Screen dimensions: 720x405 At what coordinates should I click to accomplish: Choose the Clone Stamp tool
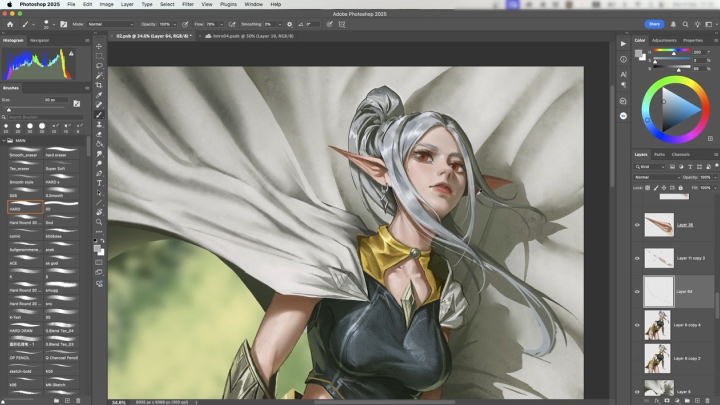tap(99, 124)
